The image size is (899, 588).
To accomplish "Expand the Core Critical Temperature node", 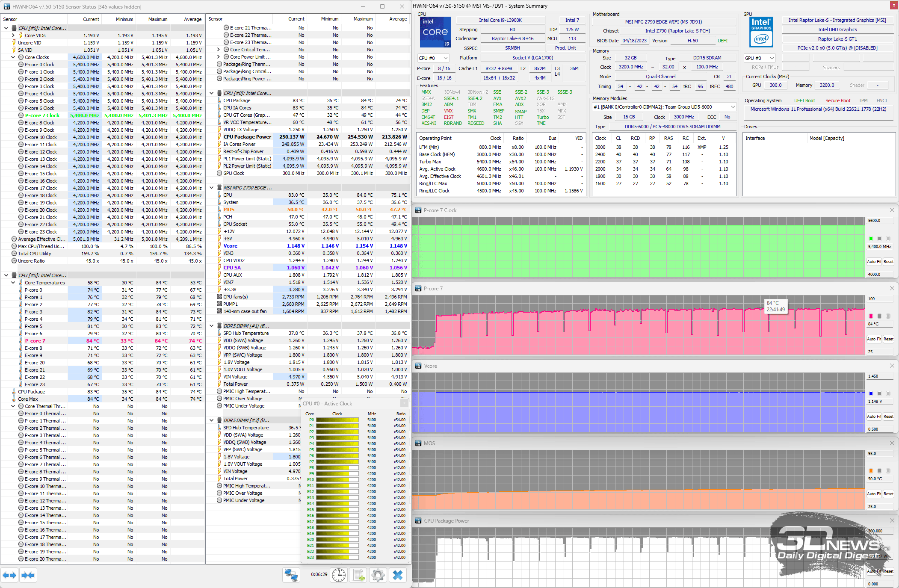I will click(218, 50).
